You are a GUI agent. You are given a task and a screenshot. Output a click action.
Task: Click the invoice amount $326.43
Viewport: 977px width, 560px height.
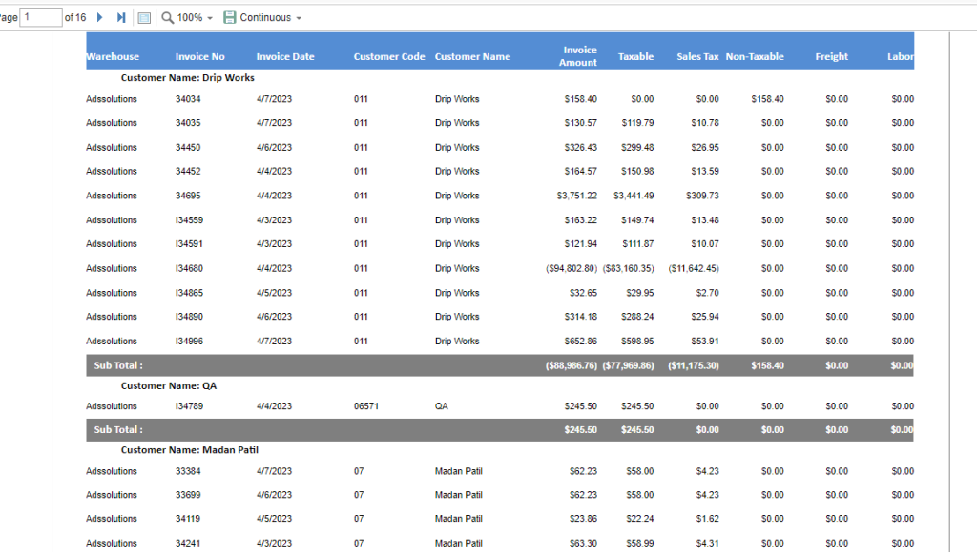pyautogui.click(x=581, y=148)
